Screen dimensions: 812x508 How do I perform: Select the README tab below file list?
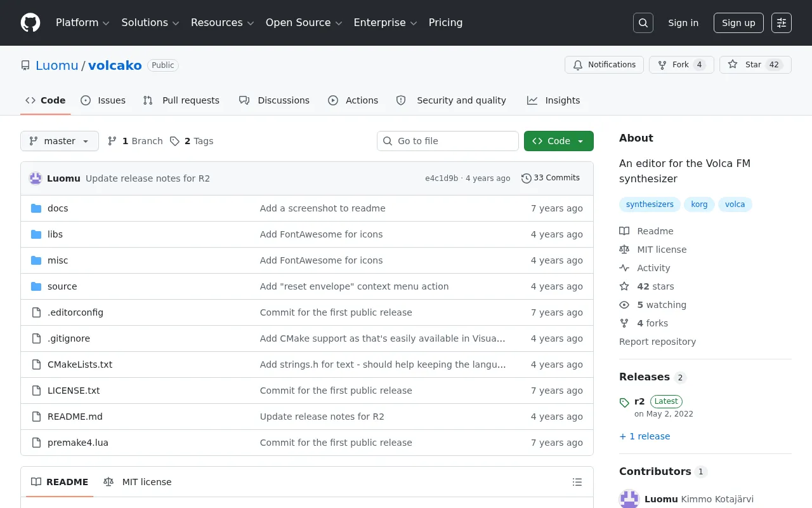coord(60,482)
